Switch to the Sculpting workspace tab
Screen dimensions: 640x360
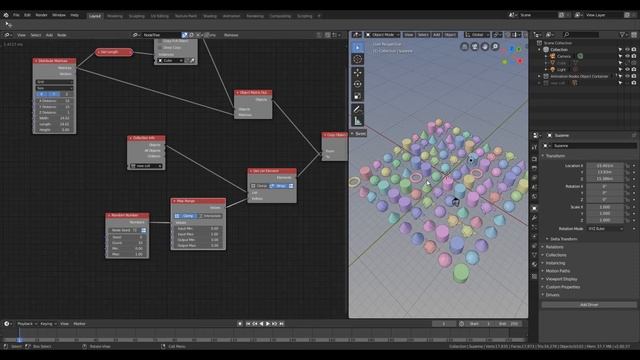pyautogui.click(x=137, y=16)
